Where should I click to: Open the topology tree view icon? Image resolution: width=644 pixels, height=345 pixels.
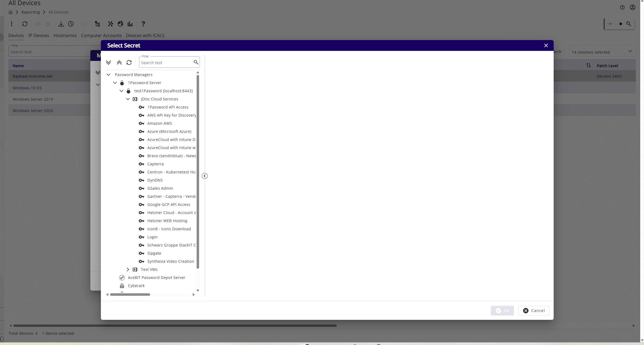97,24
